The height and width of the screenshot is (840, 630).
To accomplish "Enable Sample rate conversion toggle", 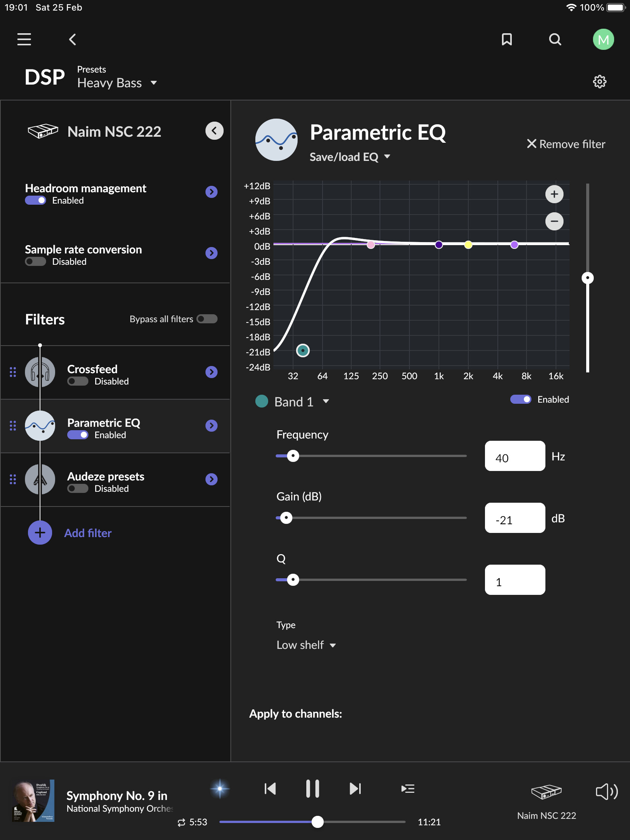I will coord(36,262).
